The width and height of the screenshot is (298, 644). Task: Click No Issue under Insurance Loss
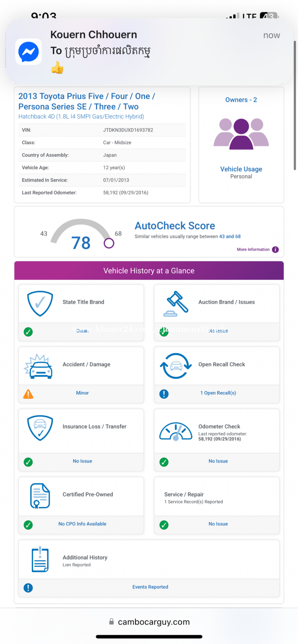point(82,461)
